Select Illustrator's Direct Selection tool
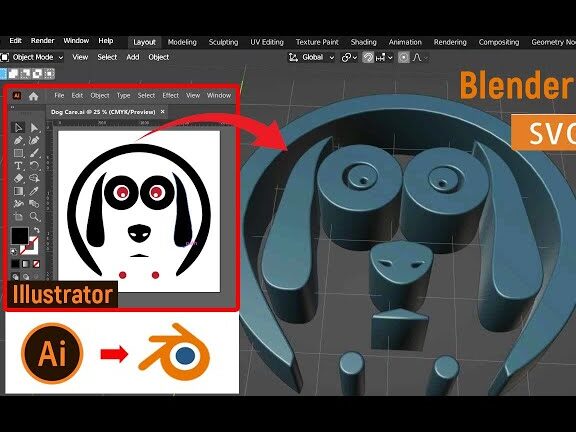 [x=34, y=127]
